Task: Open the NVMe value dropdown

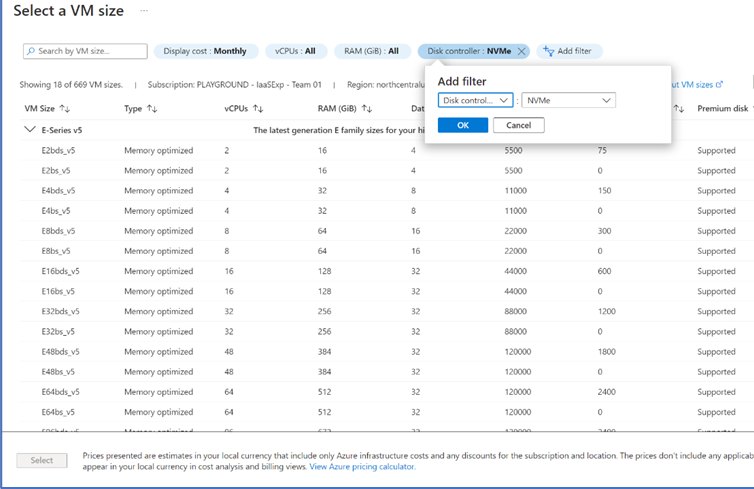Action: [x=568, y=100]
